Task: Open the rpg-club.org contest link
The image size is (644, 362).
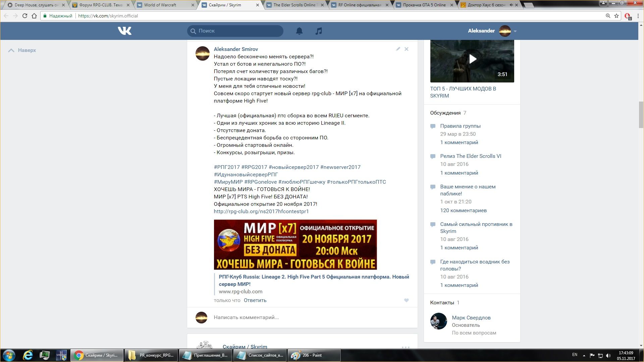Action: tap(261, 212)
